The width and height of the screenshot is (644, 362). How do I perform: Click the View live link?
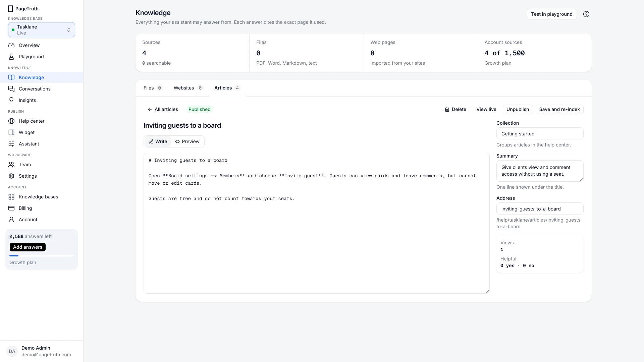tap(486, 109)
